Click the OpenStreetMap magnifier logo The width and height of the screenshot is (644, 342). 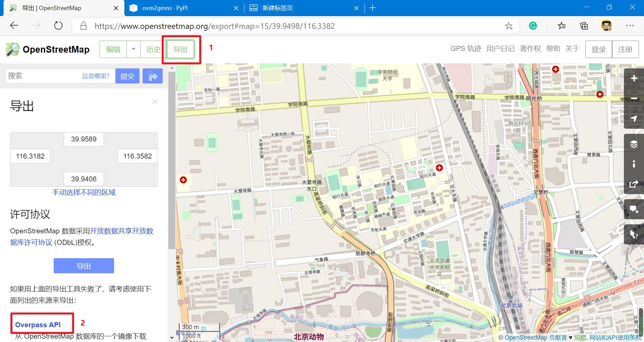tap(13, 49)
